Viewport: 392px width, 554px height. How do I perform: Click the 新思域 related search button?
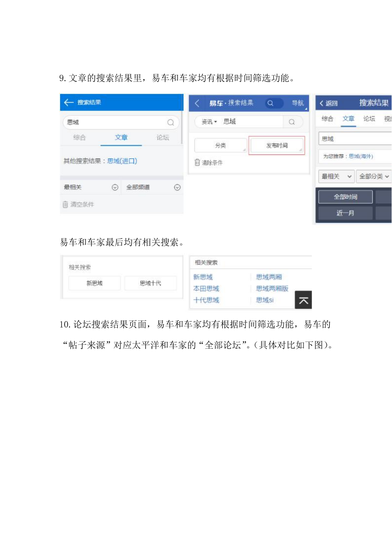coord(95,283)
